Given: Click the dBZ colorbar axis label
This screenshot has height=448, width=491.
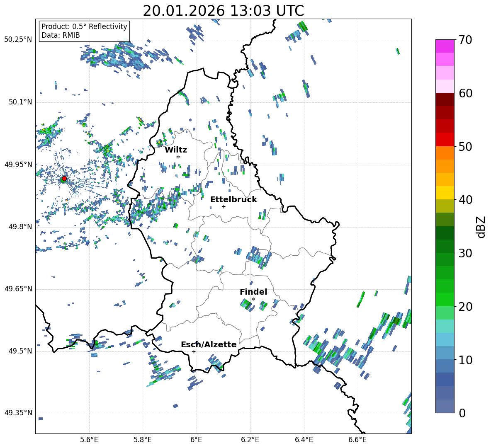Looking at the screenshot, I should (x=481, y=227).
